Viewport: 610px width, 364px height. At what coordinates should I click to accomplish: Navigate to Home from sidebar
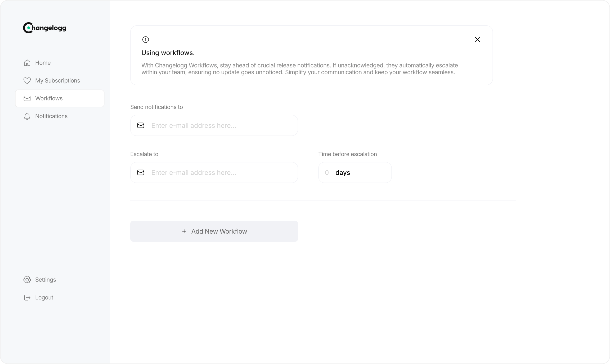(42, 63)
